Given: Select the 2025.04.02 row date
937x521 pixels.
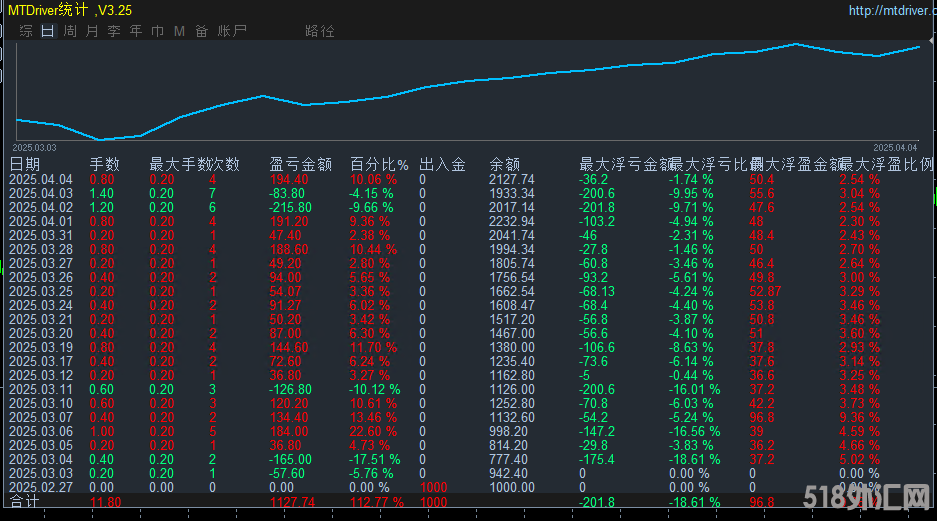Looking at the screenshot, I should (x=41, y=207).
